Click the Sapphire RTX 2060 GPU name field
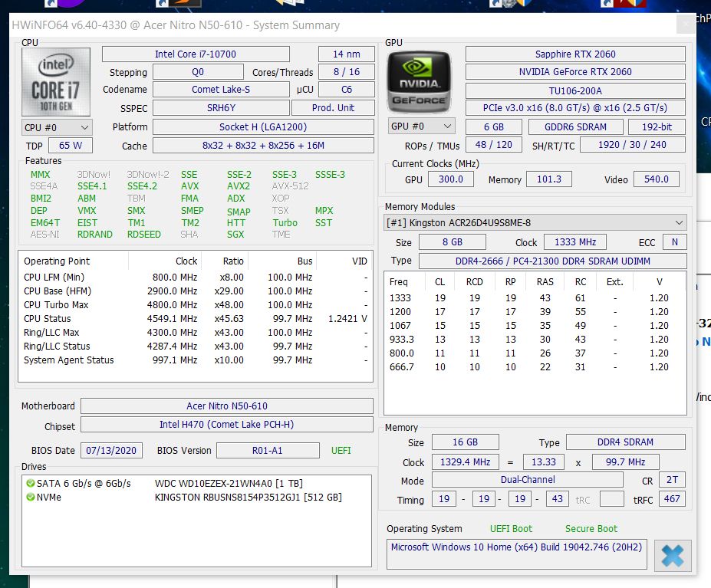This screenshot has width=711, height=588. 575,54
